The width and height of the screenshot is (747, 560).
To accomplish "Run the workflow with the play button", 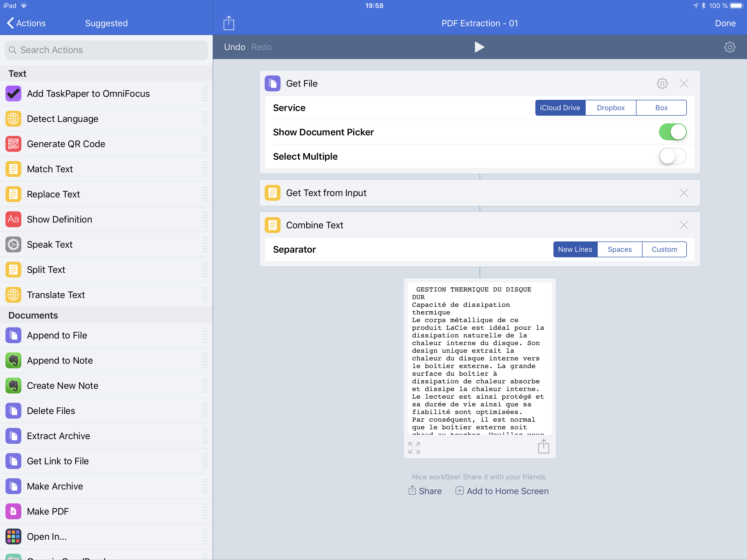I will tap(479, 47).
